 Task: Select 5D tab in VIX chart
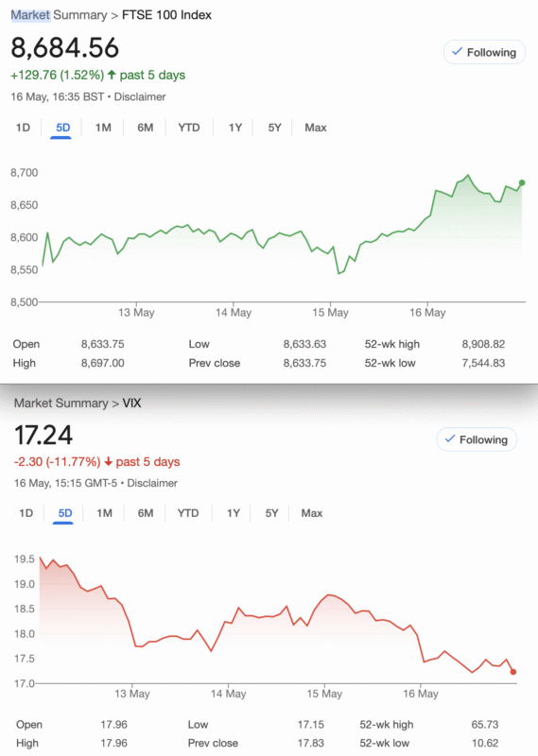(65, 513)
